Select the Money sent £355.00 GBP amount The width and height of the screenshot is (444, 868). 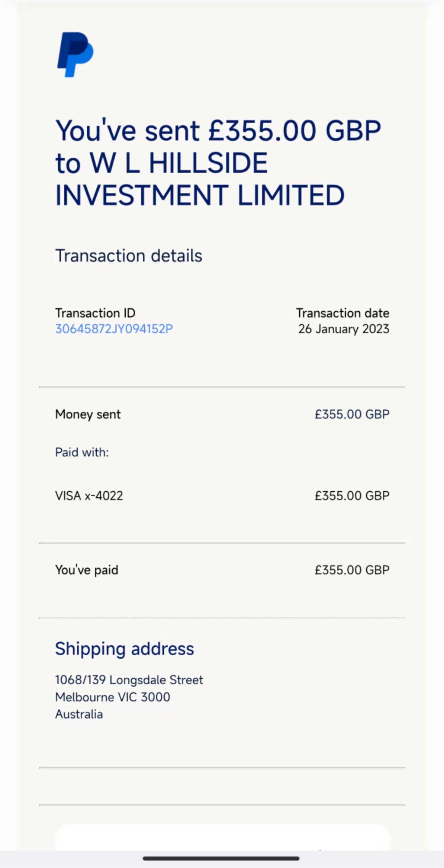click(352, 414)
